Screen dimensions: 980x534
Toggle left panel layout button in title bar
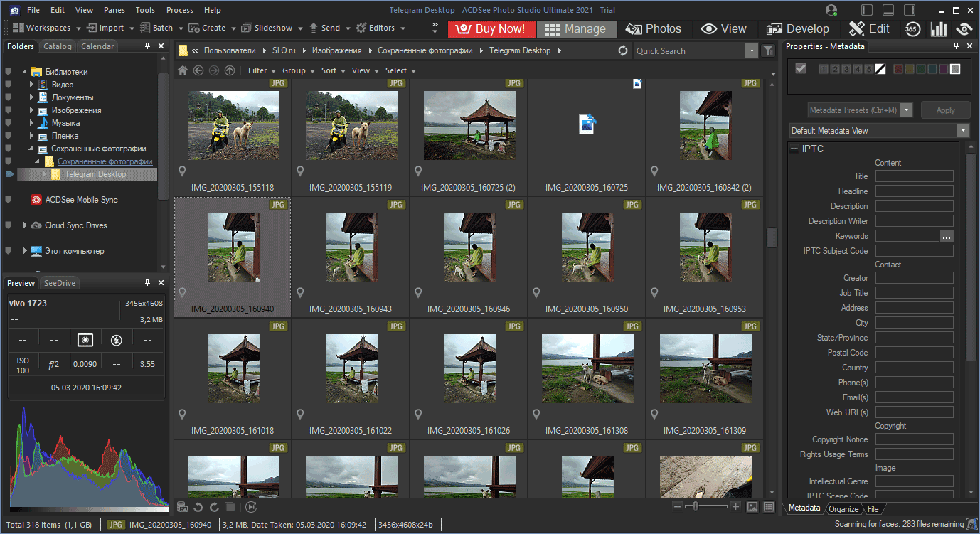click(x=867, y=10)
